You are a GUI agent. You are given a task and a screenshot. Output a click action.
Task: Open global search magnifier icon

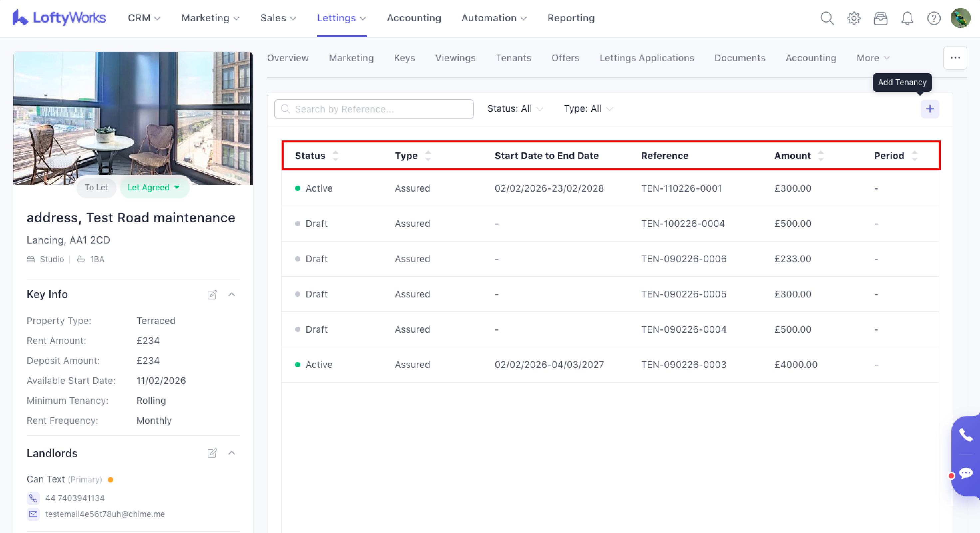pos(827,18)
